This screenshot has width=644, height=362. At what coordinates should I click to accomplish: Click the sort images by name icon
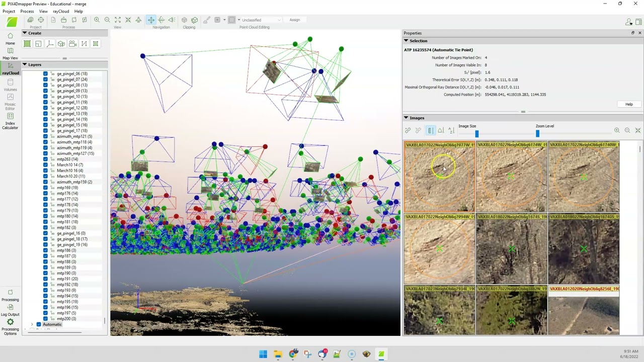click(451, 130)
